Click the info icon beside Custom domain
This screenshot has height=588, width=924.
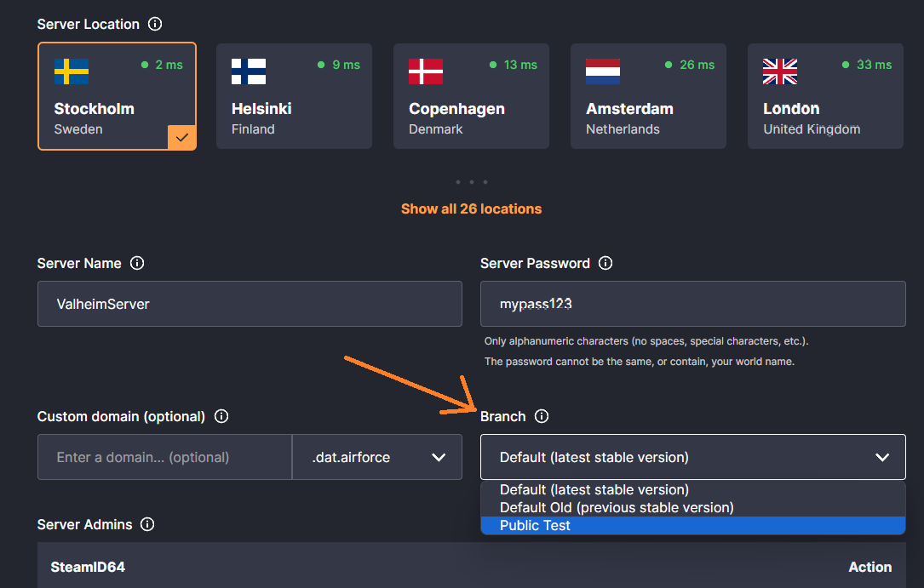pyautogui.click(x=221, y=417)
